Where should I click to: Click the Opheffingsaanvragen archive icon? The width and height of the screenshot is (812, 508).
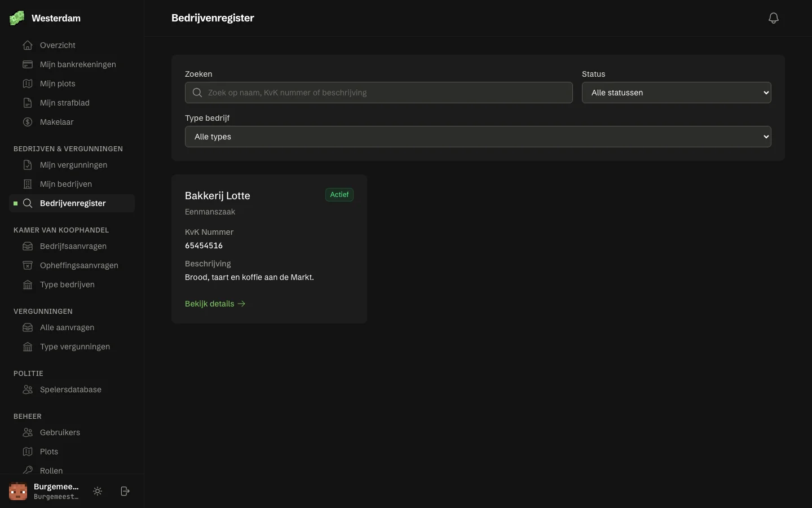[28, 265]
